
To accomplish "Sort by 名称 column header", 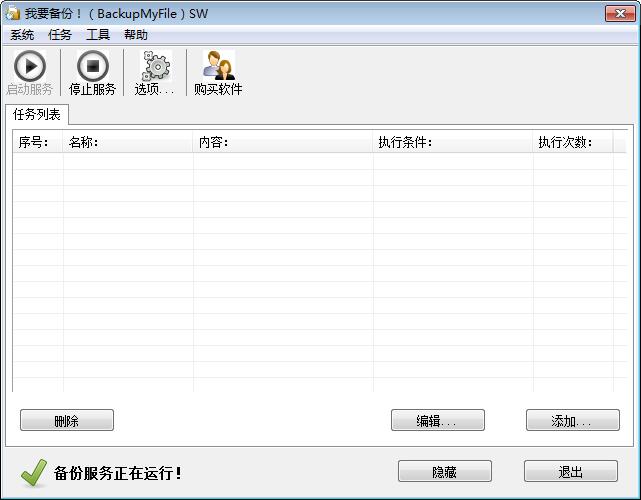I will [128, 142].
